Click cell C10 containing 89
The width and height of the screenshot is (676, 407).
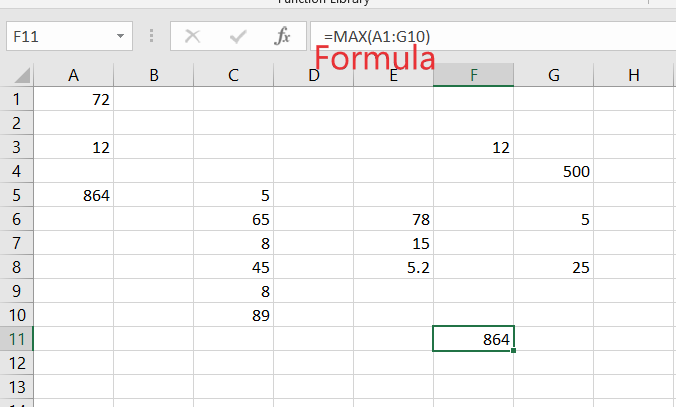[x=234, y=315]
